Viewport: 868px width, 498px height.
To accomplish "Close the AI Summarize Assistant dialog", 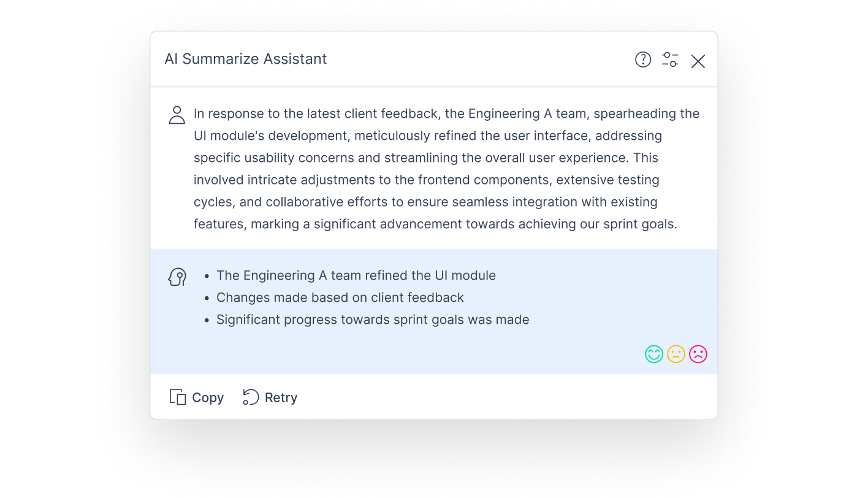I will 698,61.
